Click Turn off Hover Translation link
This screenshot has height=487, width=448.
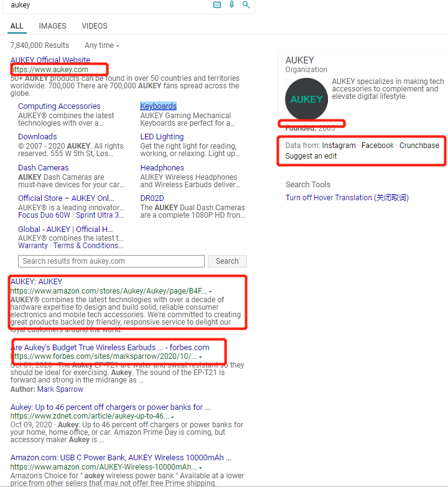(x=347, y=198)
